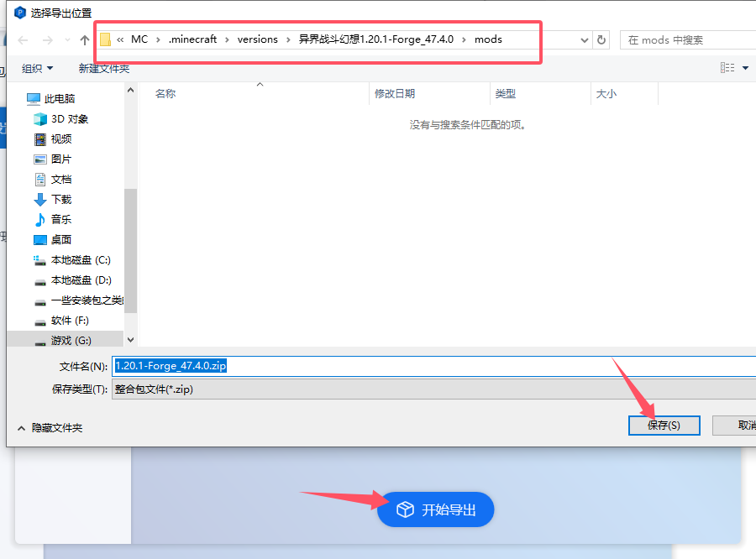Expand the address bar history dropdown
Viewport: 756px width, 559px height.
[x=585, y=39]
